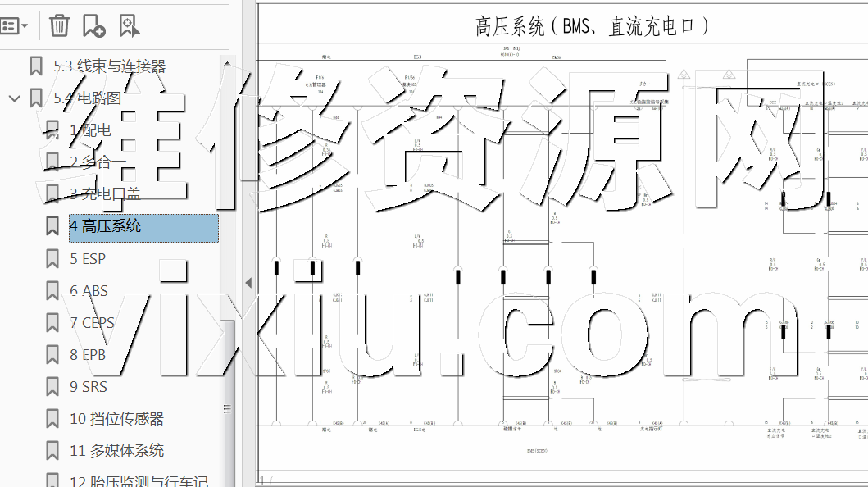Delete the selected bookmark with trash icon
This screenshot has width=868, height=487.
coord(59,25)
